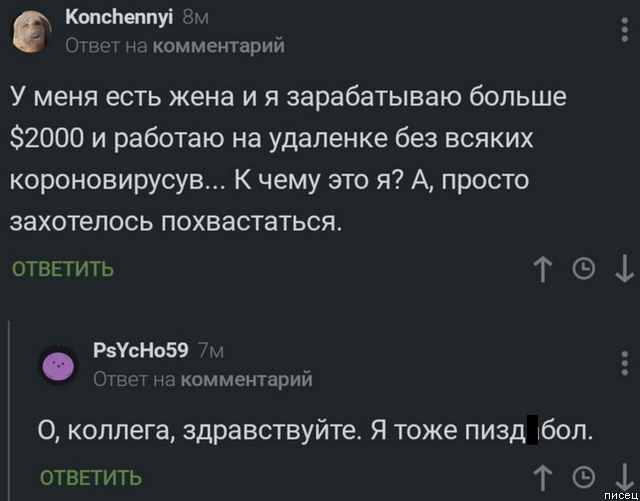Follow 'Ответ на комментарий' link above Konchennyi's text
The image size is (640, 501).
pos(175,45)
